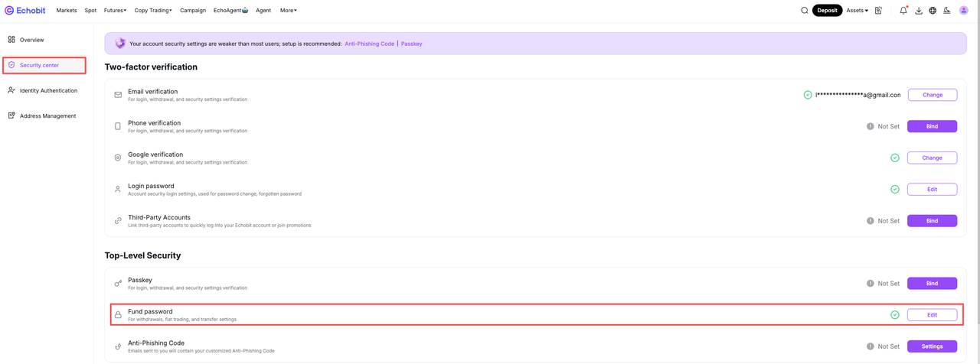Click the masked gmail address text
This screenshot has width=980, height=364.
click(x=858, y=95)
